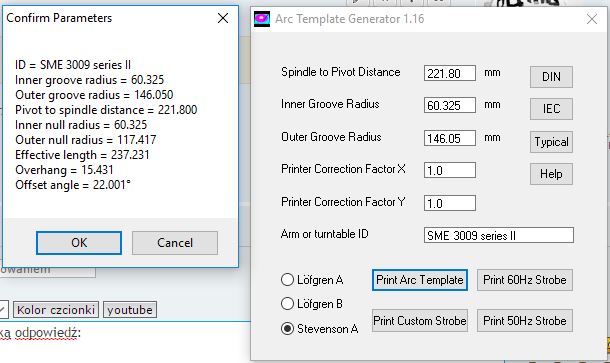Click 'Pivot to spindle distance = 221.800' line

[x=106, y=110]
